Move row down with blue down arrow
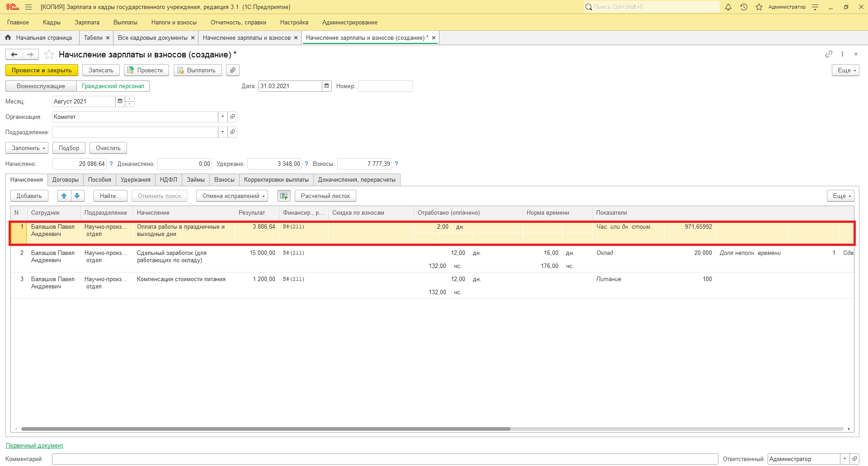868x466 pixels. [x=77, y=196]
